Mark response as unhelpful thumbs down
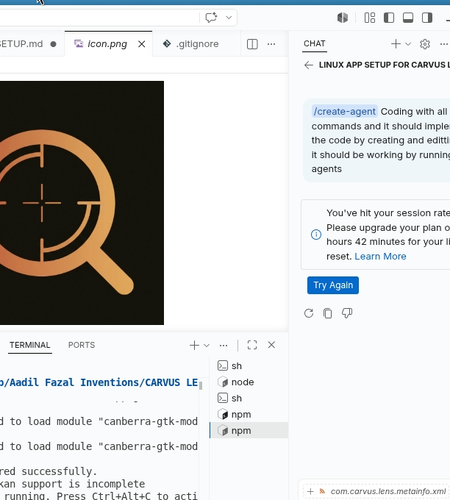 click(347, 313)
